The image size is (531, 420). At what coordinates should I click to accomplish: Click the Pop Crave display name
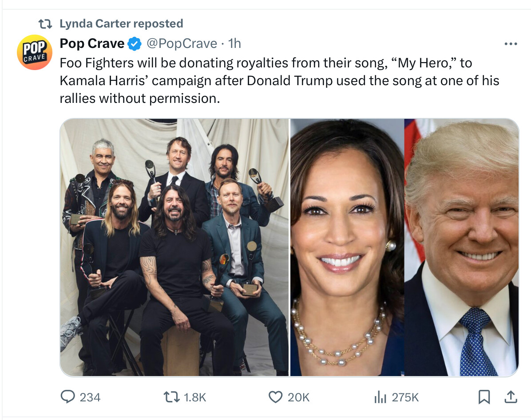coord(92,44)
